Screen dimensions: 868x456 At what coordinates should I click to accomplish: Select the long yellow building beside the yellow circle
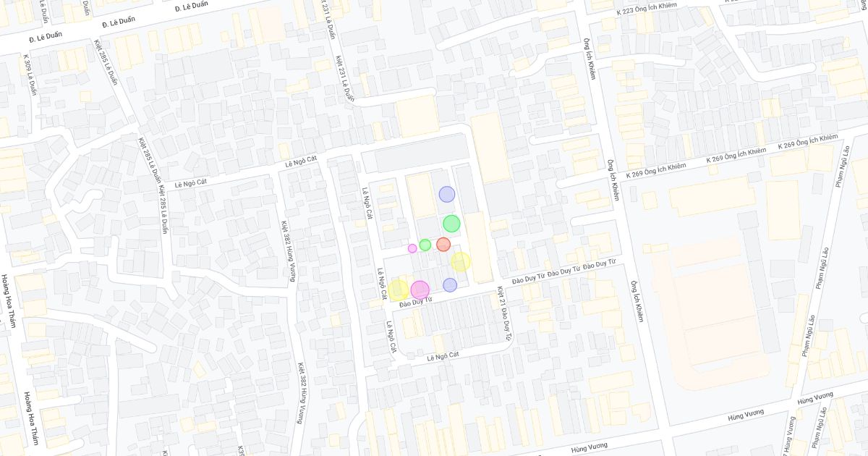tap(477, 248)
